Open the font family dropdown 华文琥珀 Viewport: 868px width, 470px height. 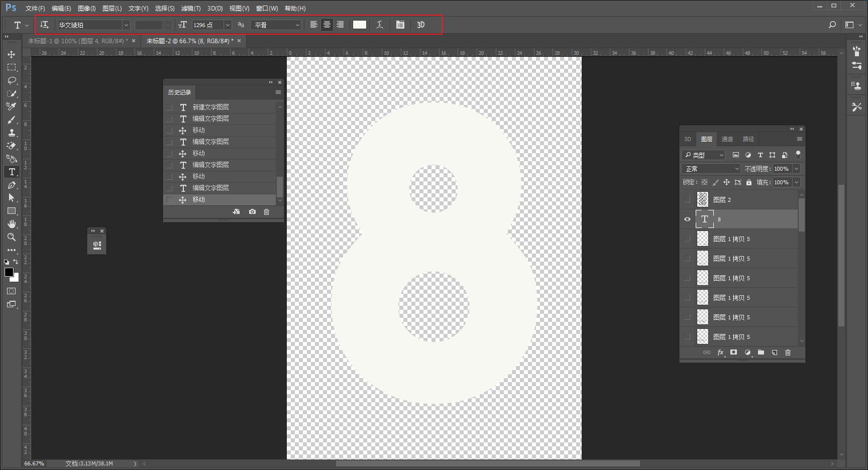(x=93, y=25)
